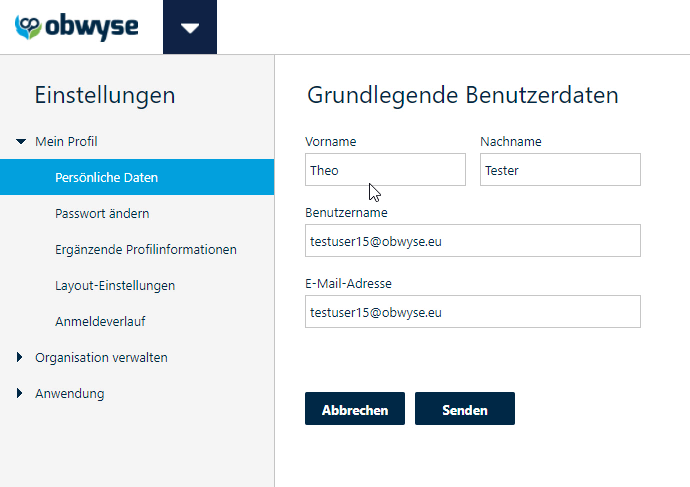Click into the Benutzername input field

(473, 241)
